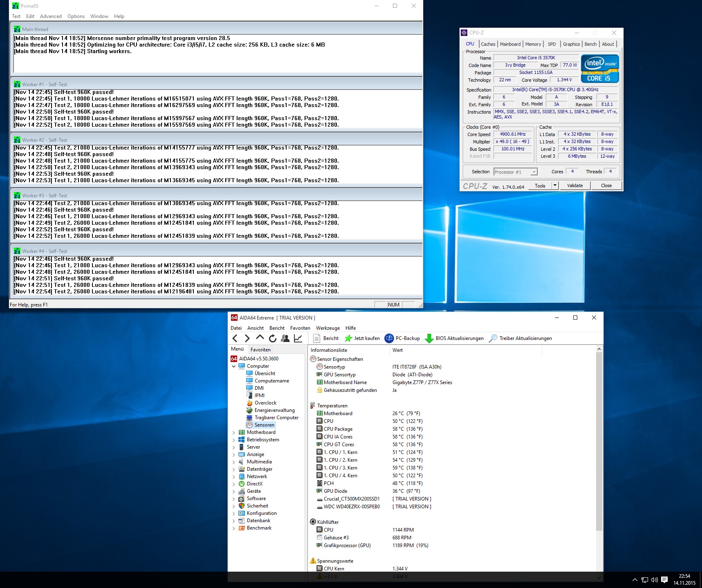Open the Action Center notifications icon
This screenshot has height=588, width=702.
pos(664,580)
